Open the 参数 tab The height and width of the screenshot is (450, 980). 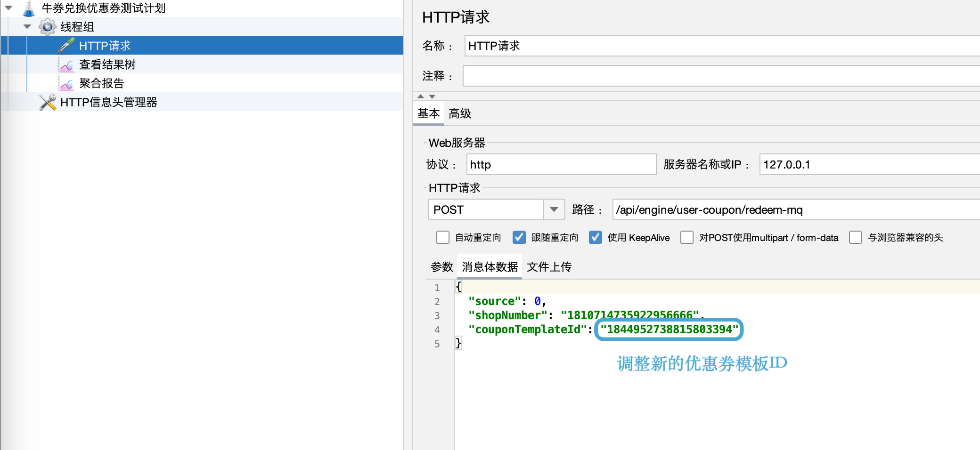point(441,267)
